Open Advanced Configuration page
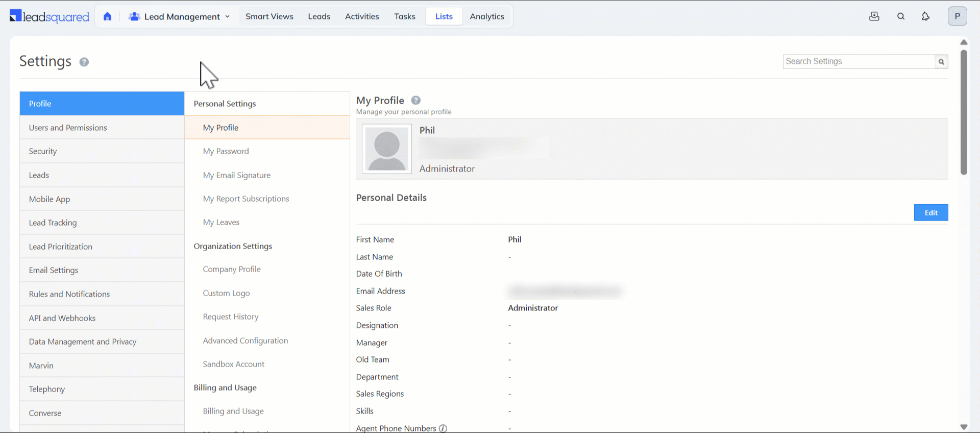 pos(246,341)
